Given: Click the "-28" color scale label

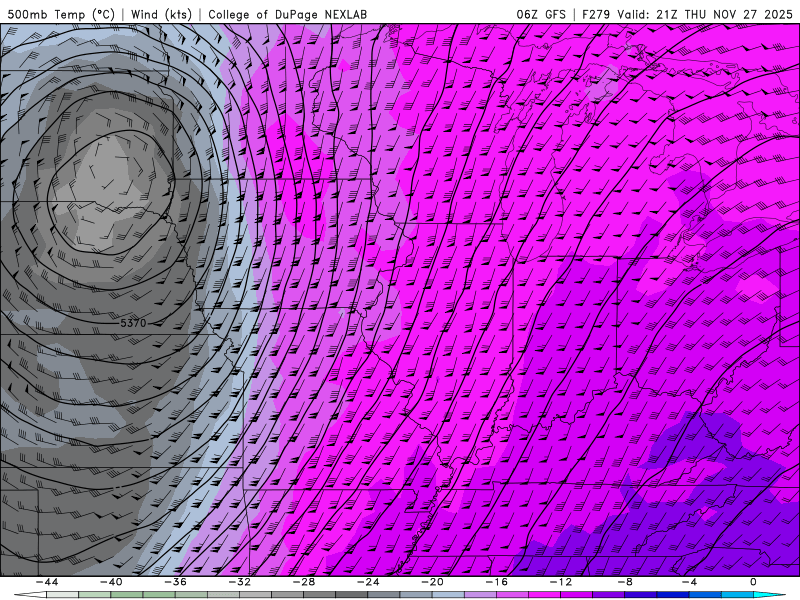Looking at the screenshot, I should click(x=304, y=582).
